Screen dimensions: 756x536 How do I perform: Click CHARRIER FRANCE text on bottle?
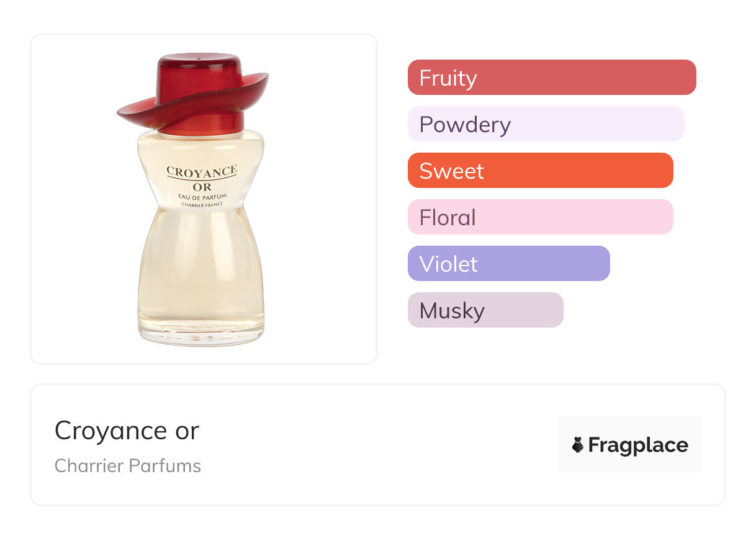[202, 204]
